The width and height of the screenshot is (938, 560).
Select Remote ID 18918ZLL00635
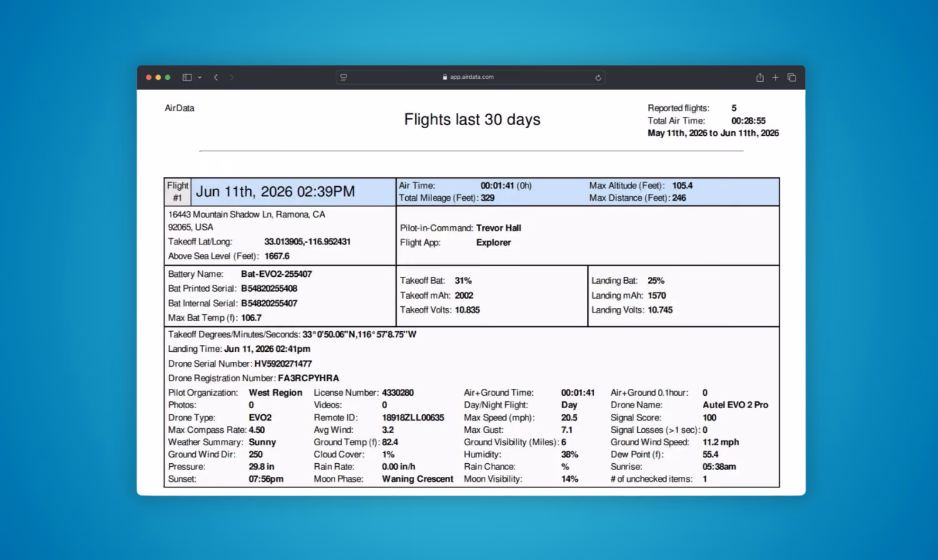point(413,417)
